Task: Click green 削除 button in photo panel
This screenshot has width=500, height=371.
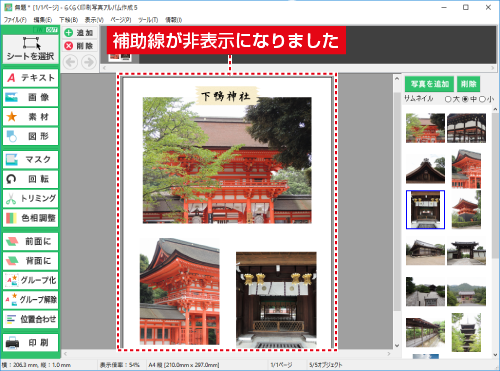Action: 468,84
